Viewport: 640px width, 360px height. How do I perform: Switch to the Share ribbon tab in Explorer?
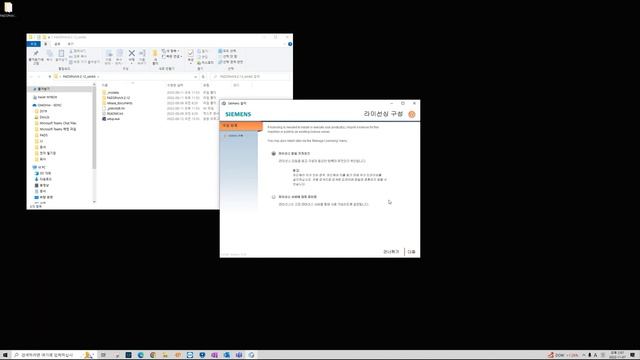coord(57,44)
